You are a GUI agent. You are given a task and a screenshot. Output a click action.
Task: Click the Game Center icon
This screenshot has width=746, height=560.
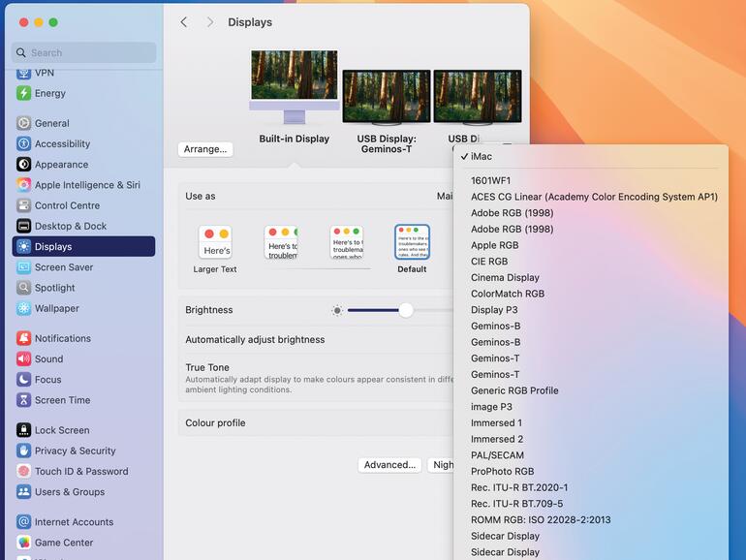[x=23, y=544]
